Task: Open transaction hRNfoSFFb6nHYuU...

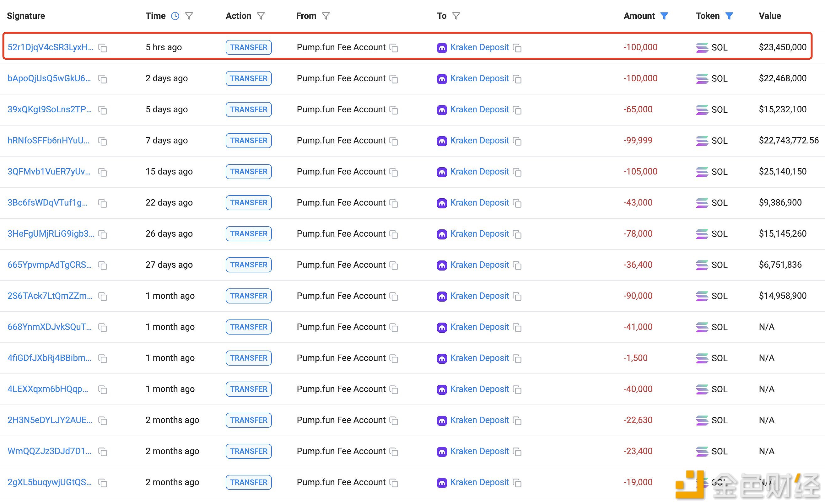Action: [49, 141]
